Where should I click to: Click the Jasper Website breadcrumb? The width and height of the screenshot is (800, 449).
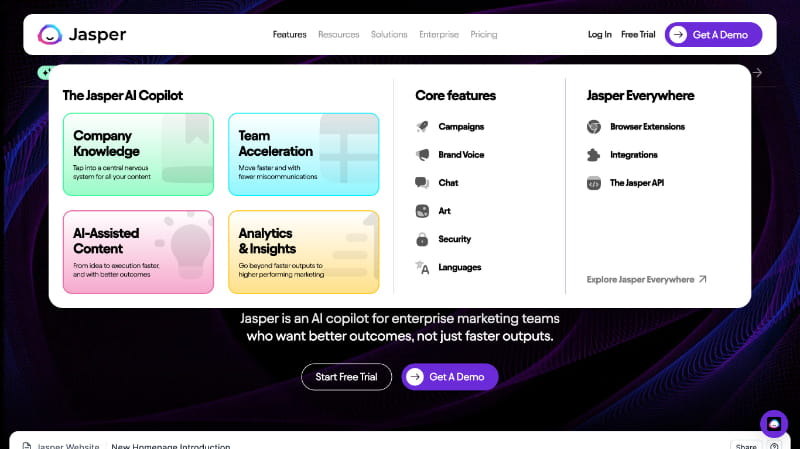coord(68,446)
